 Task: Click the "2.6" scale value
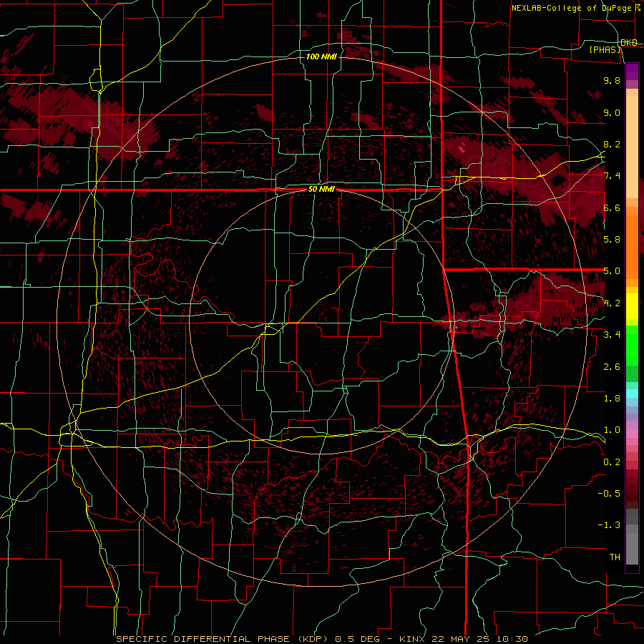612,367
